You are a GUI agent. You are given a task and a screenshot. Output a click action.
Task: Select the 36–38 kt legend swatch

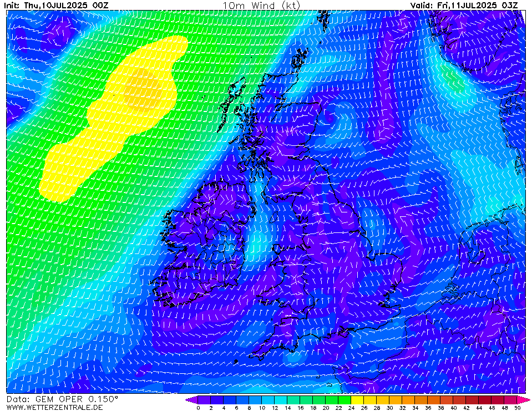pyautogui.click(x=434, y=400)
